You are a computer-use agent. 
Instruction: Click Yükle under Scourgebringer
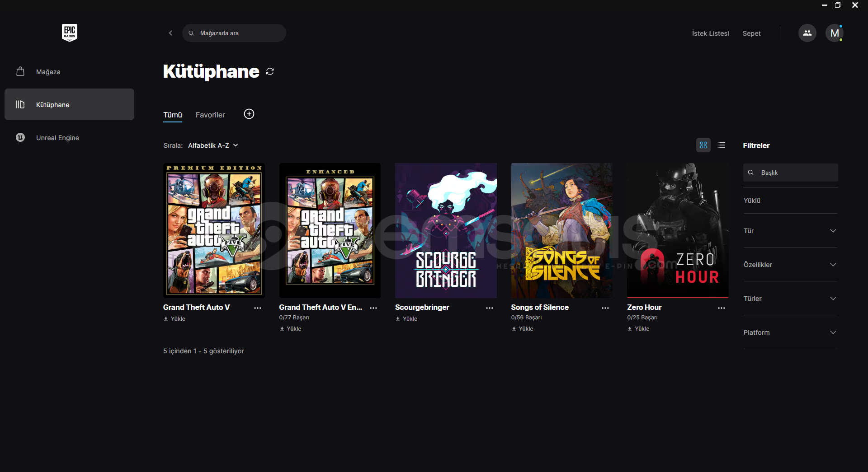click(406, 319)
